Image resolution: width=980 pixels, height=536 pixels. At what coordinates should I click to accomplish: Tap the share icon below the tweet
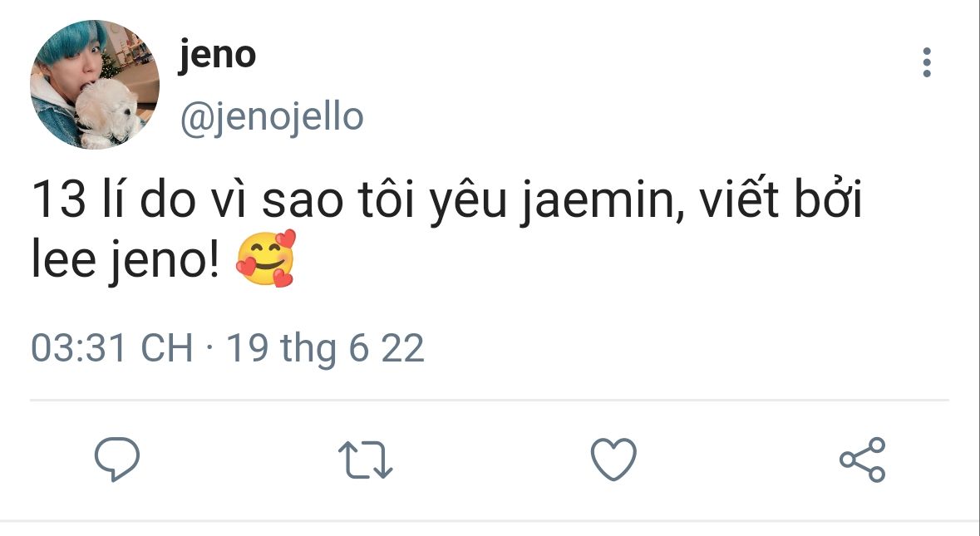pos(863,460)
